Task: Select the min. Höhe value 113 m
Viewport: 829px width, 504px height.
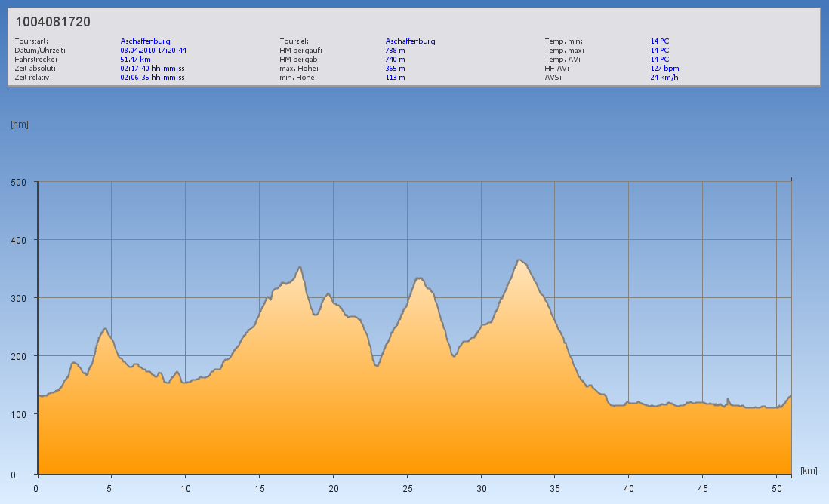Action: pyautogui.click(x=395, y=78)
